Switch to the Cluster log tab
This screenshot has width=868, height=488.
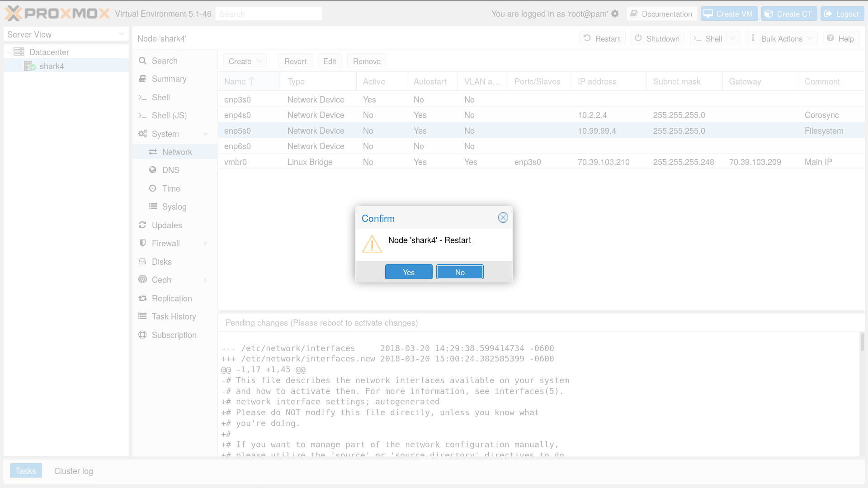(74, 471)
